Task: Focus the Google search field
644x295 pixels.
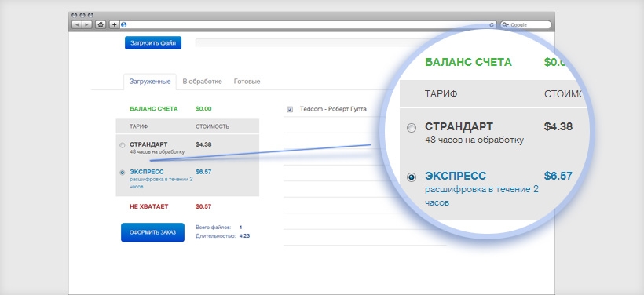Action: pyautogui.click(x=525, y=25)
